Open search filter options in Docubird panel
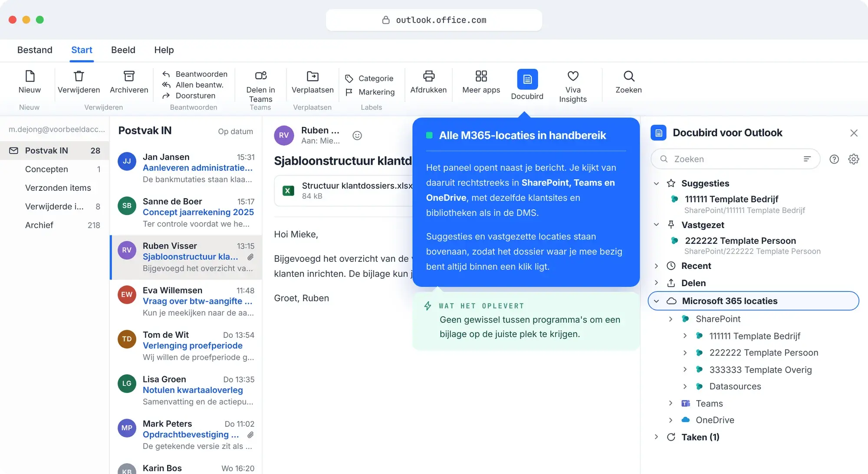Viewport: 868px width, 474px height. click(807, 159)
